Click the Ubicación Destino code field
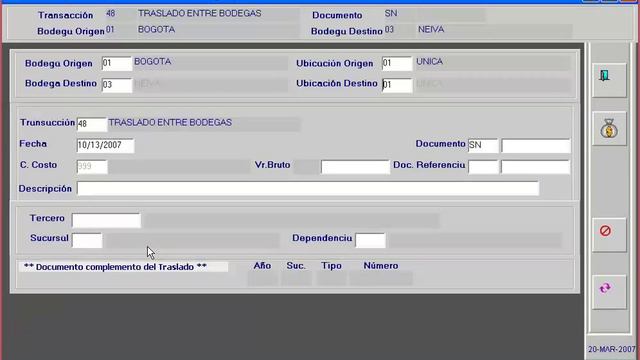640x360 pixels. 397,85
